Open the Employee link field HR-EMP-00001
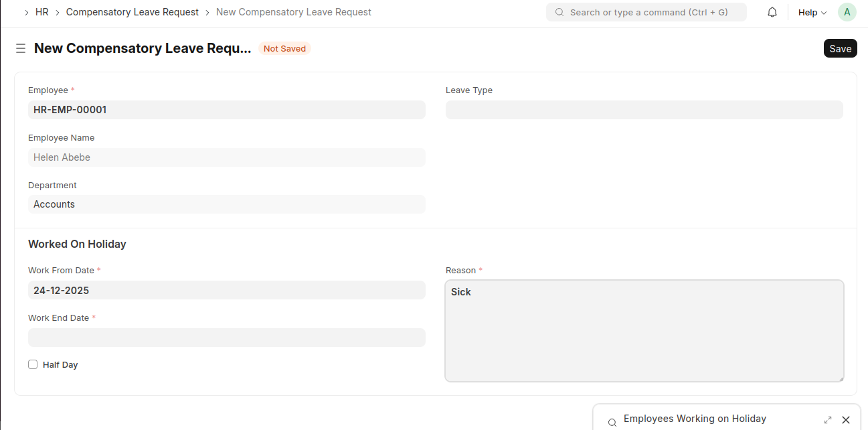This screenshot has height=430, width=868. pos(226,110)
